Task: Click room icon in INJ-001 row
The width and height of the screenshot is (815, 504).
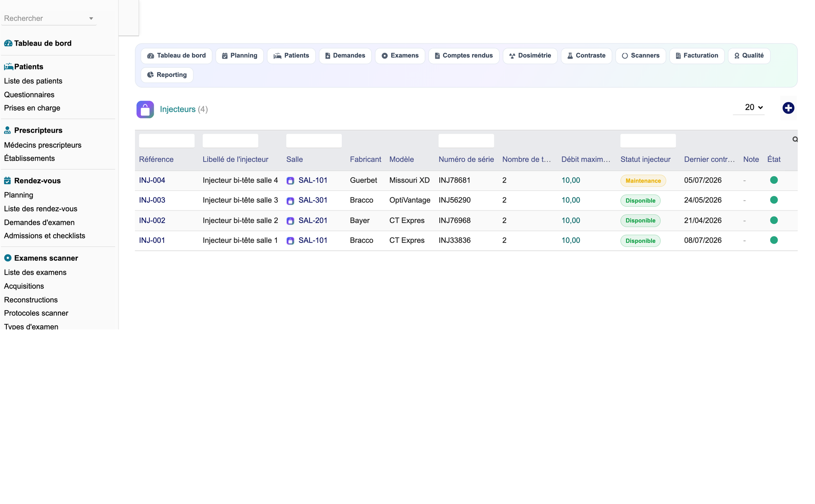Action: [x=290, y=241]
